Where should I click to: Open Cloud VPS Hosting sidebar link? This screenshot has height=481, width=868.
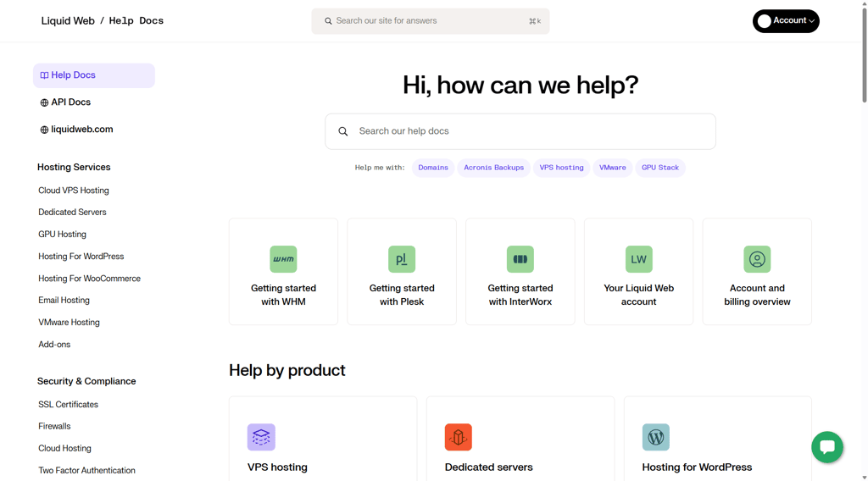point(74,191)
